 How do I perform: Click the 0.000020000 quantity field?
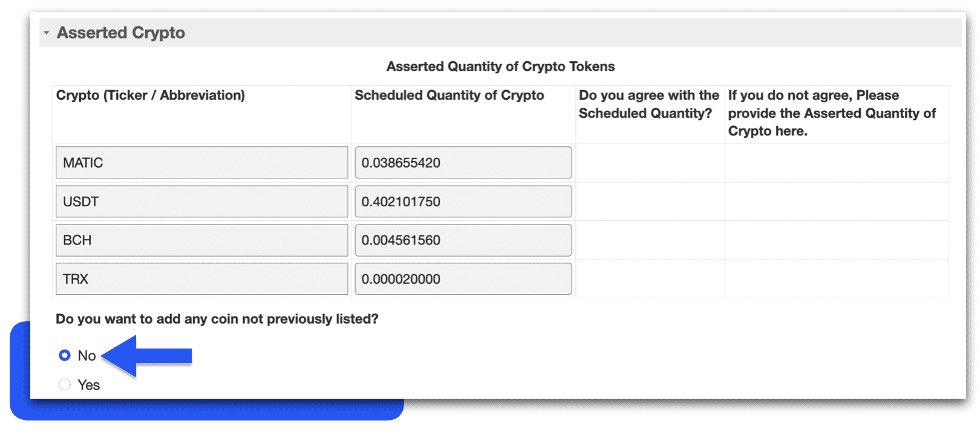[463, 279]
